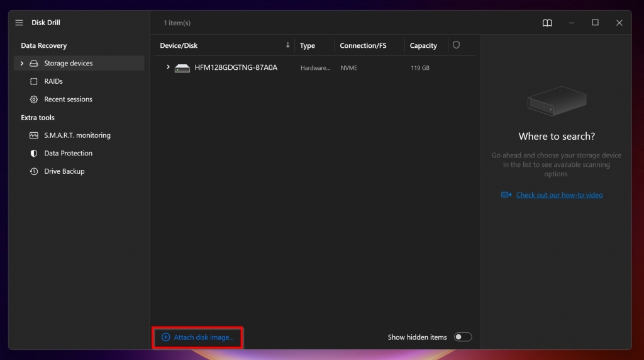The image size is (644, 360).
Task: Click the sort arrow in Device/Disk column
Action: (287, 45)
